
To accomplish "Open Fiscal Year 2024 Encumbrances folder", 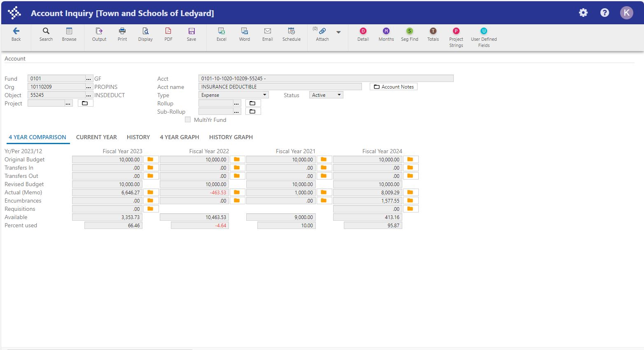I will [410, 201].
